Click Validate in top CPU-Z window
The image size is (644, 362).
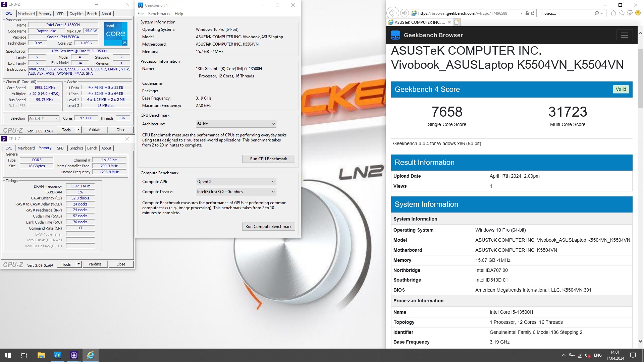click(x=95, y=130)
